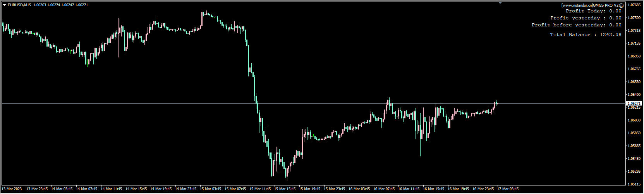Click the '14 Mar 15:45' time axis label
644x194 pixels.
coord(136,189)
